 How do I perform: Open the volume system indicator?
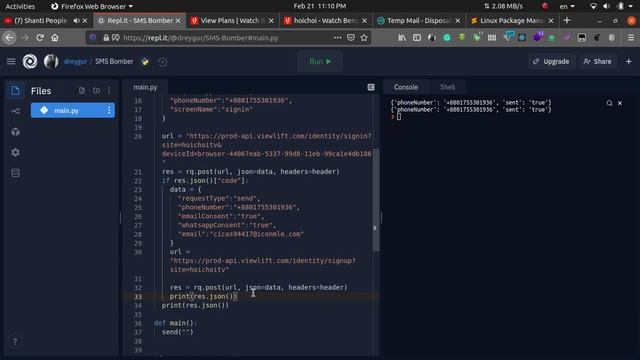[x=606, y=6]
